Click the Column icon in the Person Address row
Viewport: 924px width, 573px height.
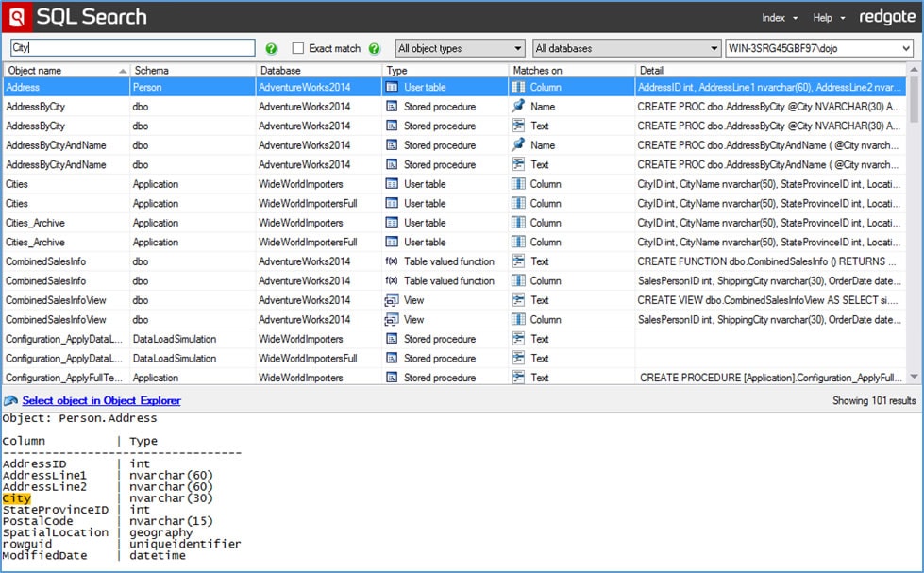518,87
